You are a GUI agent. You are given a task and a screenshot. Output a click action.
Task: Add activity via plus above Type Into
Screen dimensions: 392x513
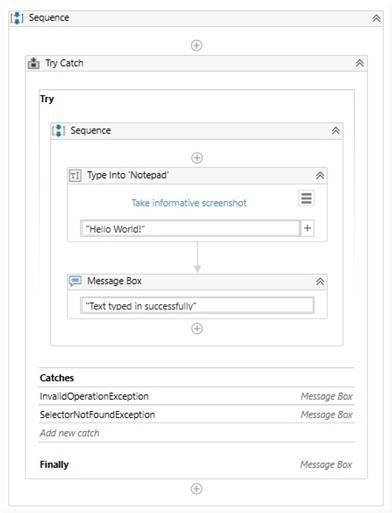click(x=197, y=158)
